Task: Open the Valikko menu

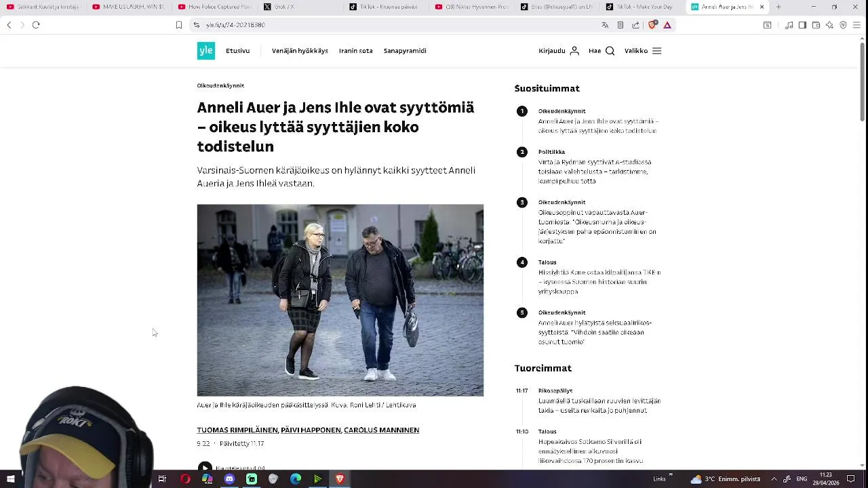Action: click(643, 51)
